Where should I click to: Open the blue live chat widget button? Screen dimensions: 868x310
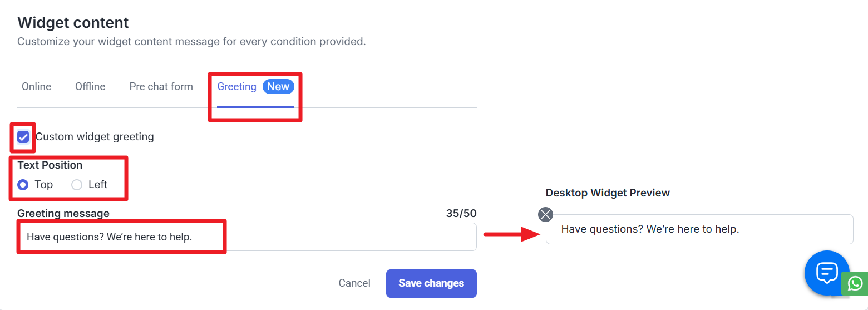click(826, 272)
